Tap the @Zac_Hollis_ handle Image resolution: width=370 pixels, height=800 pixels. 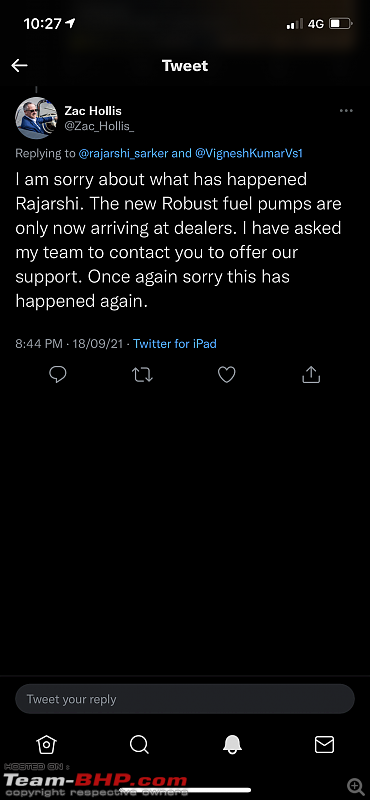point(99,126)
